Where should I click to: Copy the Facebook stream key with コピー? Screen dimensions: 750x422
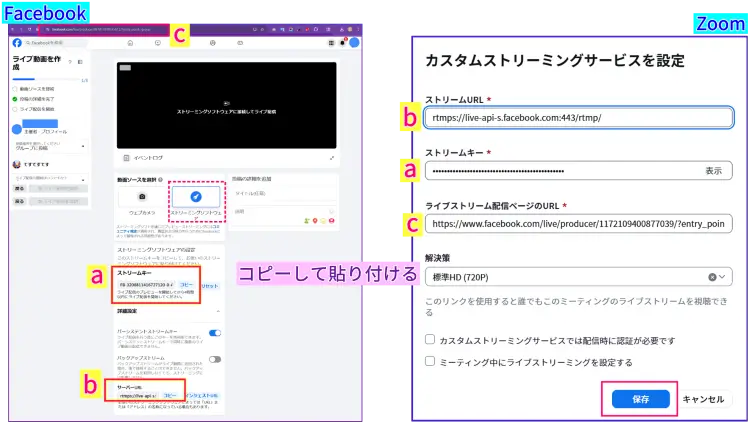pos(186,285)
